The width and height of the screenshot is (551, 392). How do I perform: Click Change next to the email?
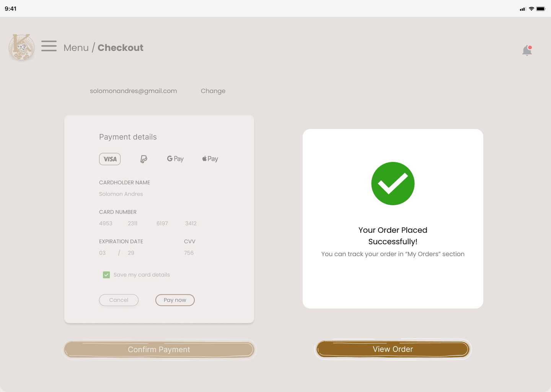point(213,91)
